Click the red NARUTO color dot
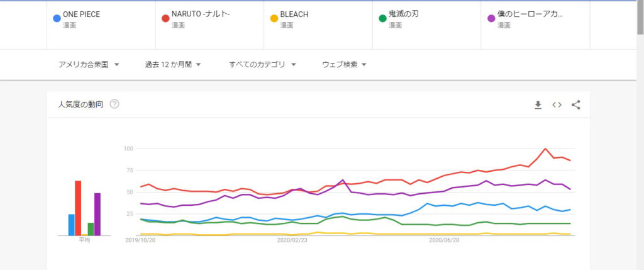 point(165,18)
